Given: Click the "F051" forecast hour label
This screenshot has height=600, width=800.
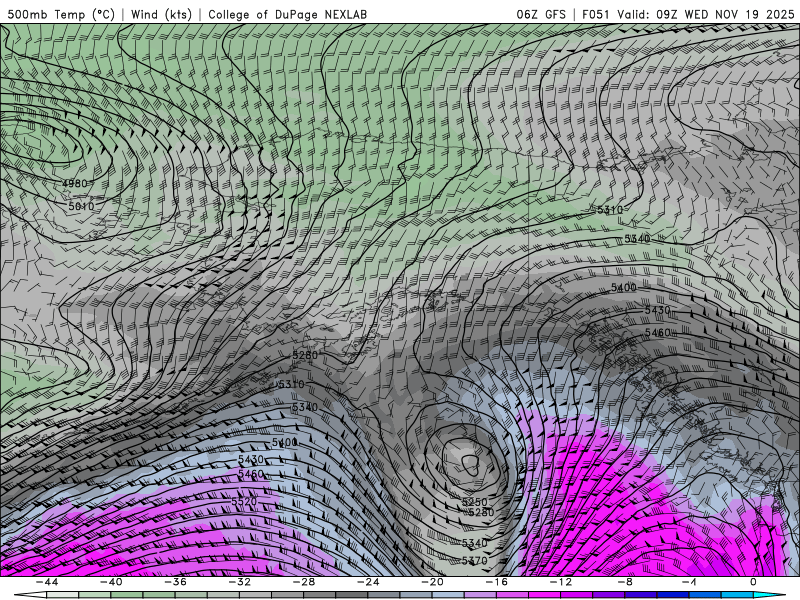Looking at the screenshot, I should [x=595, y=14].
